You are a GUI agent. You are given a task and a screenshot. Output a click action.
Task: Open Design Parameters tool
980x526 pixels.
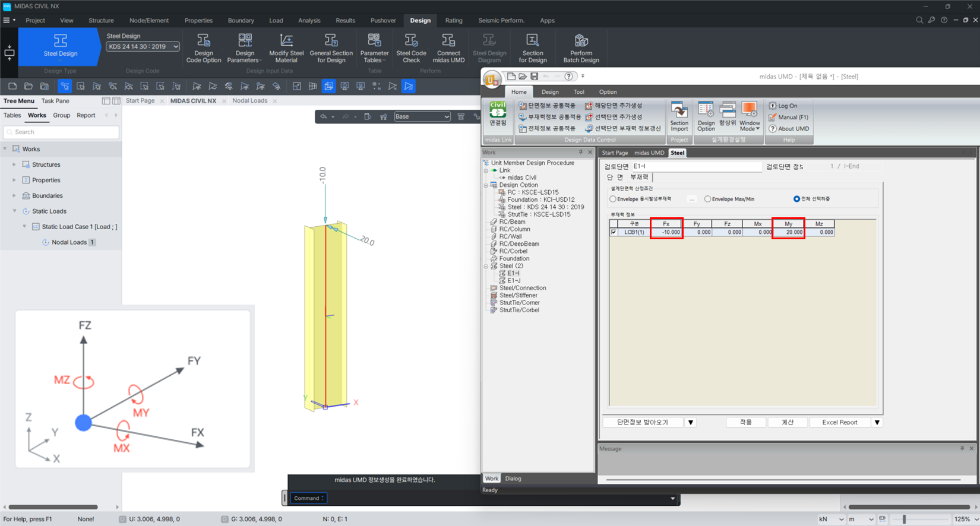click(x=244, y=48)
